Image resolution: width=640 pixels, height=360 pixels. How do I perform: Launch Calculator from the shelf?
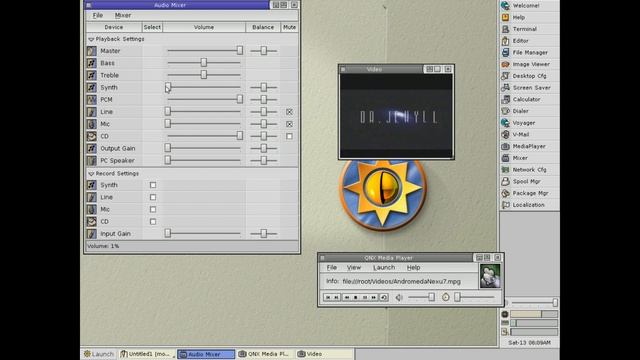pos(529,100)
